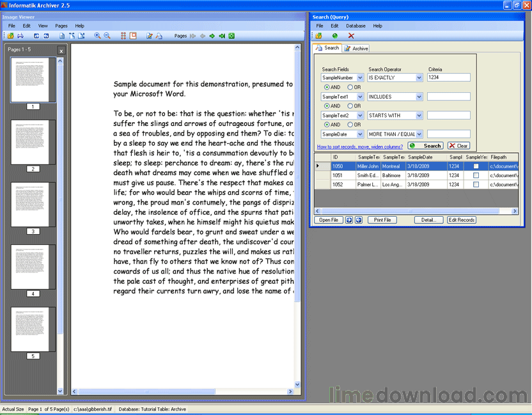This screenshot has width=532, height=415.
Task: Click the last page navigation arrow
Action: [x=222, y=36]
